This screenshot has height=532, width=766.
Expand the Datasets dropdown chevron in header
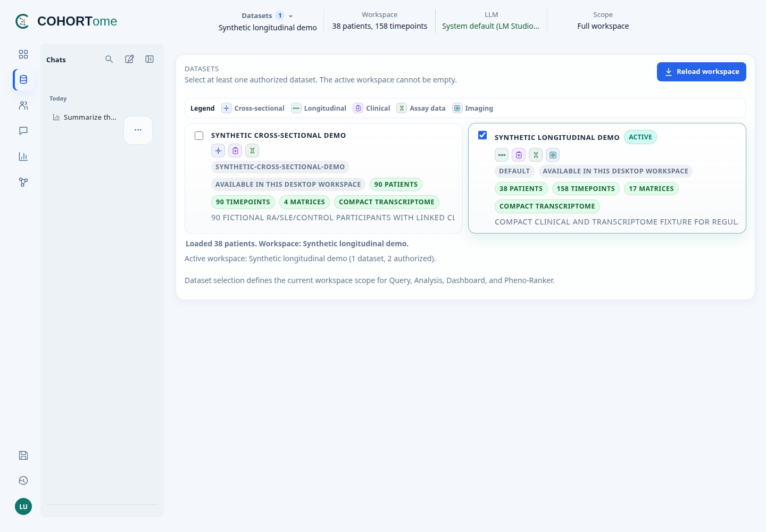290,16
